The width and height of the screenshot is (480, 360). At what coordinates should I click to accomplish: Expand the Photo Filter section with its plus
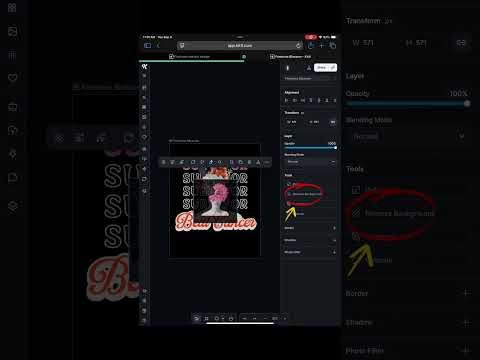(x=334, y=252)
